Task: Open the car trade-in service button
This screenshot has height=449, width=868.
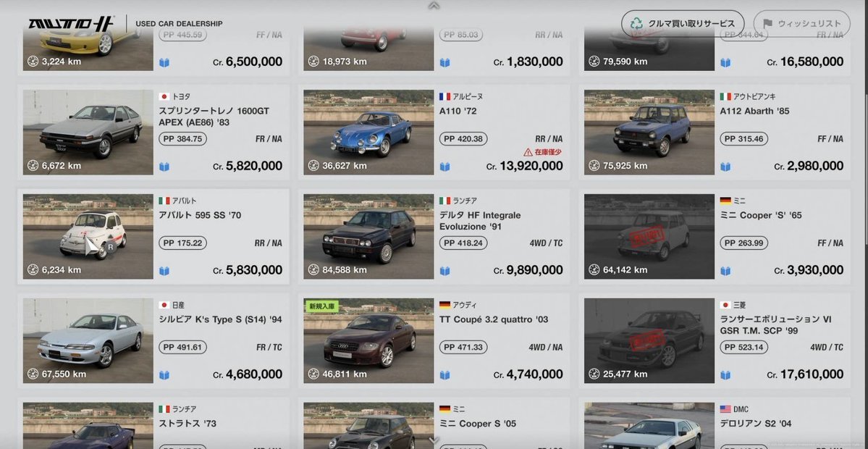Action: pos(683,24)
